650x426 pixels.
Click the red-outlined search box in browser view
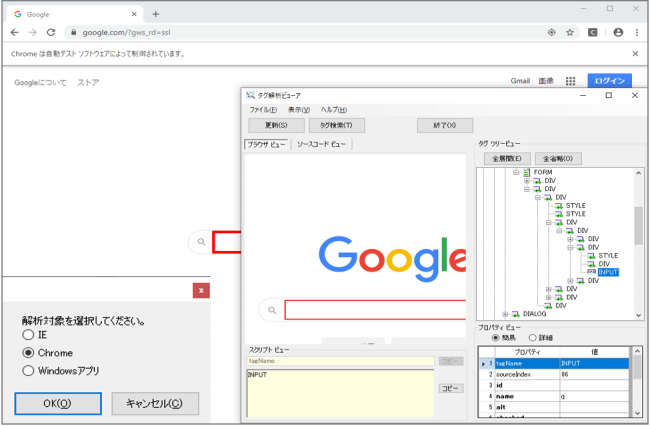[x=375, y=310]
